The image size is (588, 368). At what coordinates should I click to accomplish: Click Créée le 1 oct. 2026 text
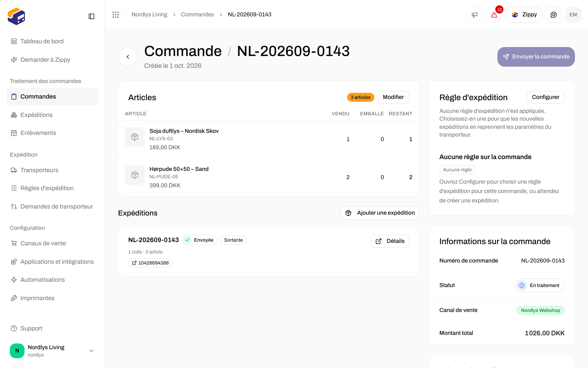tap(173, 66)
